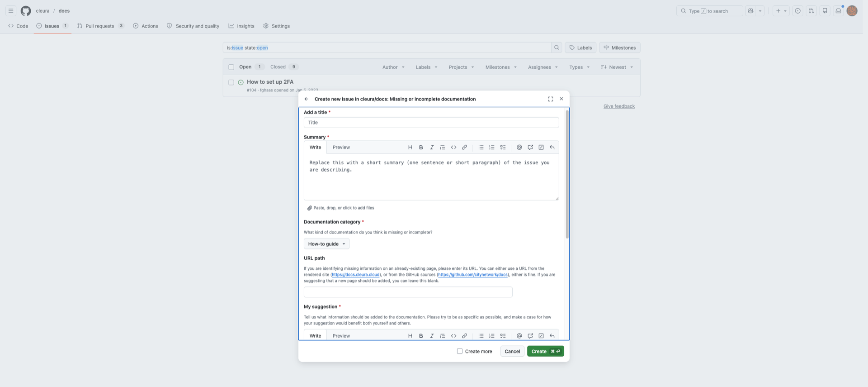Click the curved-arrow icon in Summary toolbar

(552, 147)
